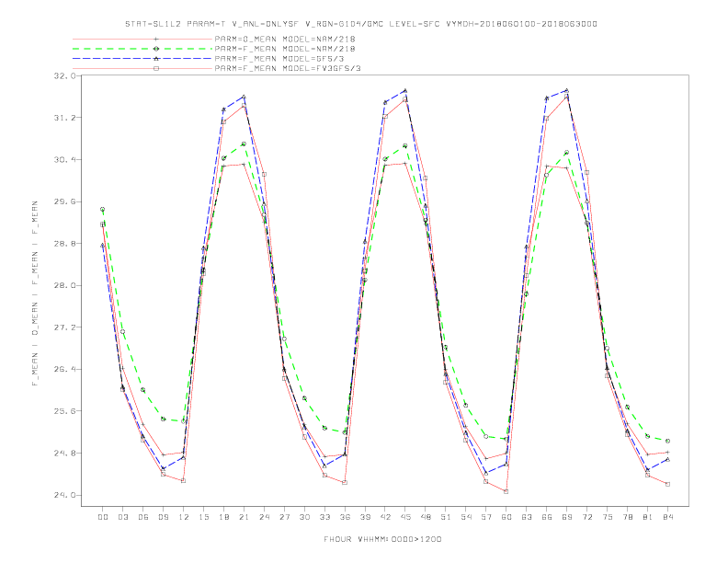728x563 pixels.
Task: Click the plus marker in the O_MEAN legend line
Action: point(156,39)
